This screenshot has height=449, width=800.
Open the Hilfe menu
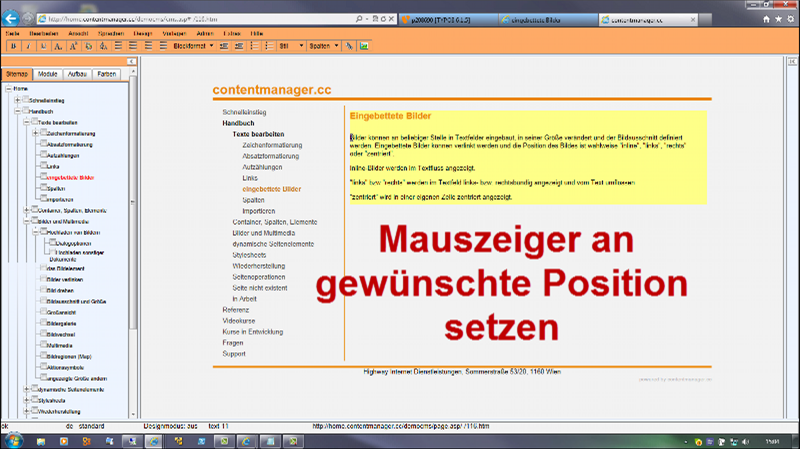click(x=257, y=33)
